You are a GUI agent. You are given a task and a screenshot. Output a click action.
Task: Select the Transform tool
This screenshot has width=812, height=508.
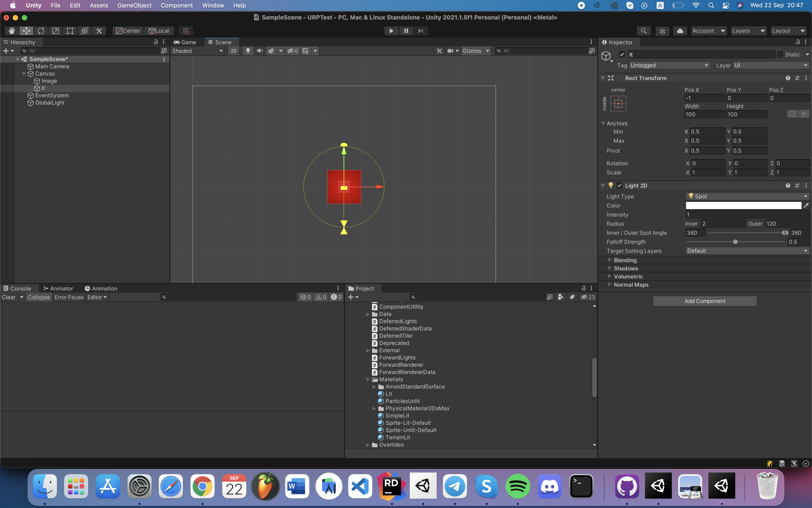tap(85, 31)
